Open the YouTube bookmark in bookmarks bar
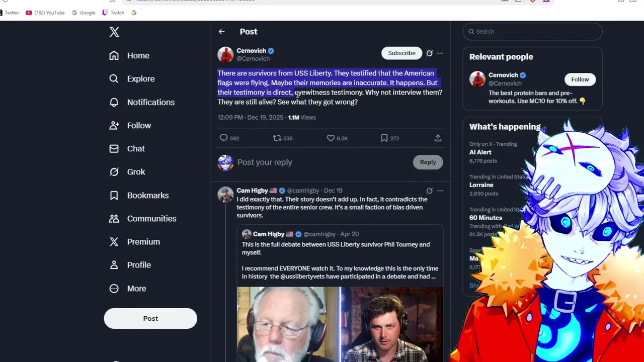 point(45,13)
